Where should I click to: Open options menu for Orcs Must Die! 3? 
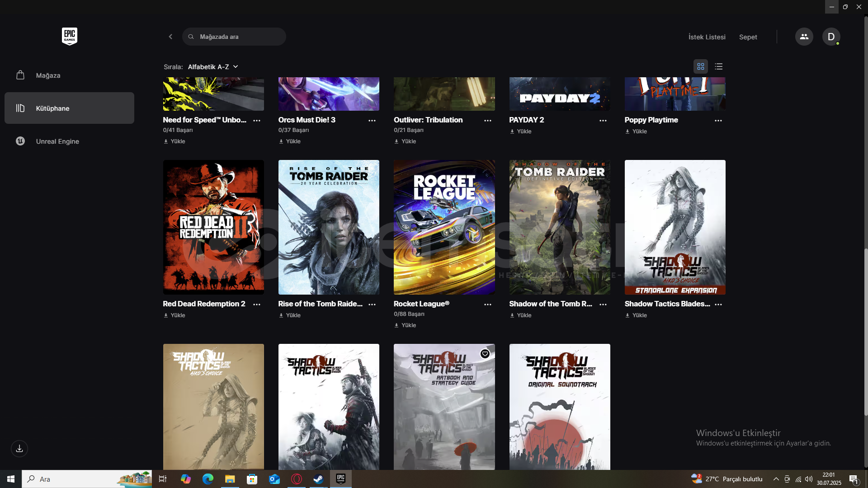pos(372,121)
